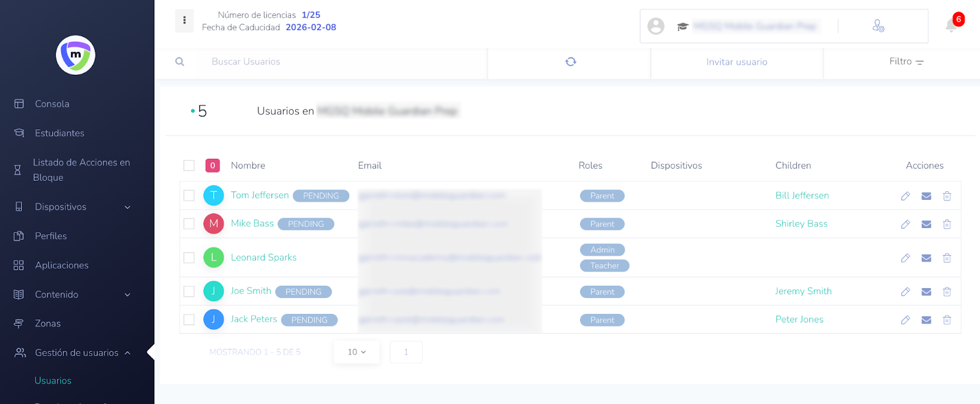Open the notifications bell

[951, 25]
